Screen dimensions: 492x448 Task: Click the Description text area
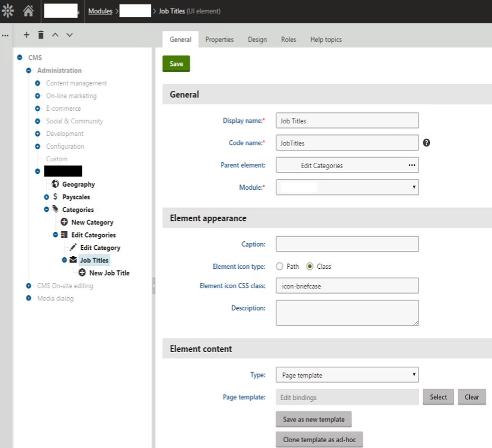coord(348,313)
